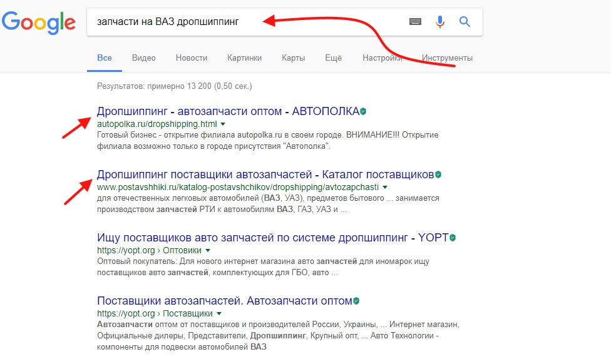The height and width of the screenshot is (364, 611).
Task: Open the Ещё menu
Action: tap(333, 58)
